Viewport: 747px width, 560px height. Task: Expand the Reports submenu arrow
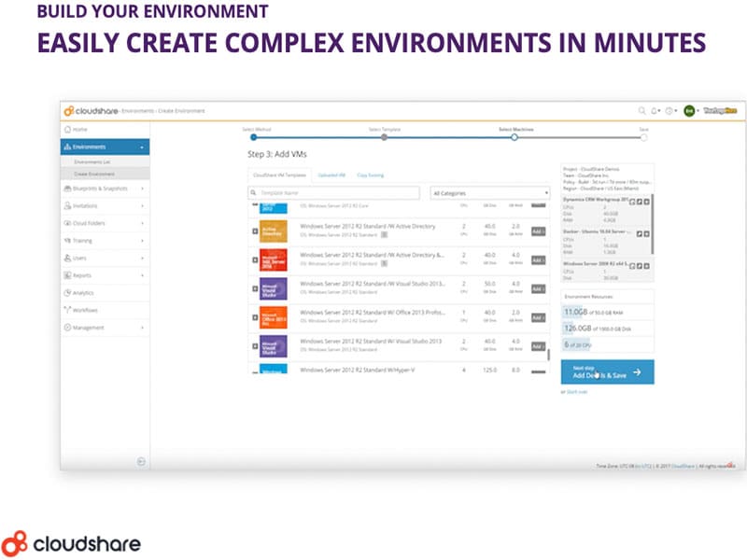coord(142,275)
